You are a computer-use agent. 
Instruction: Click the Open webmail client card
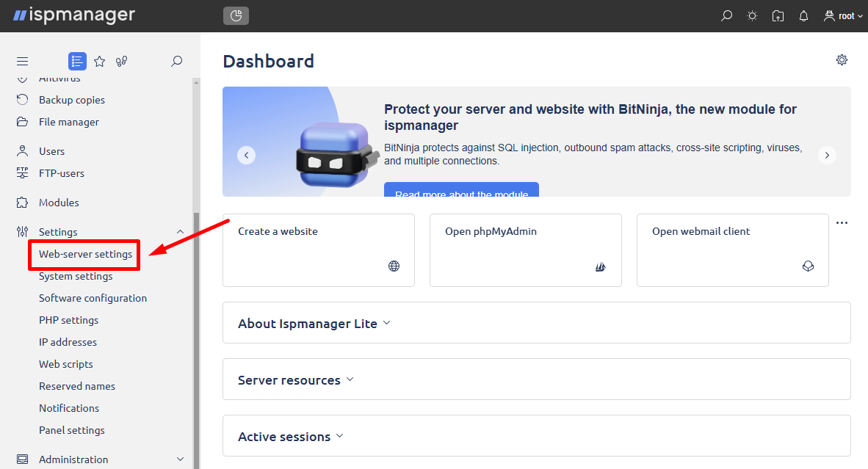[732, 250]
